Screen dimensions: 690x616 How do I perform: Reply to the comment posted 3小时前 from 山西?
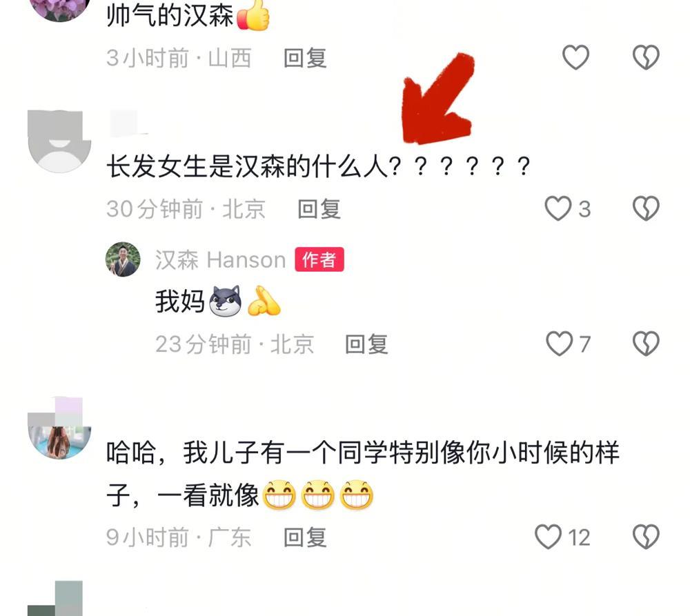pos(305,58)
